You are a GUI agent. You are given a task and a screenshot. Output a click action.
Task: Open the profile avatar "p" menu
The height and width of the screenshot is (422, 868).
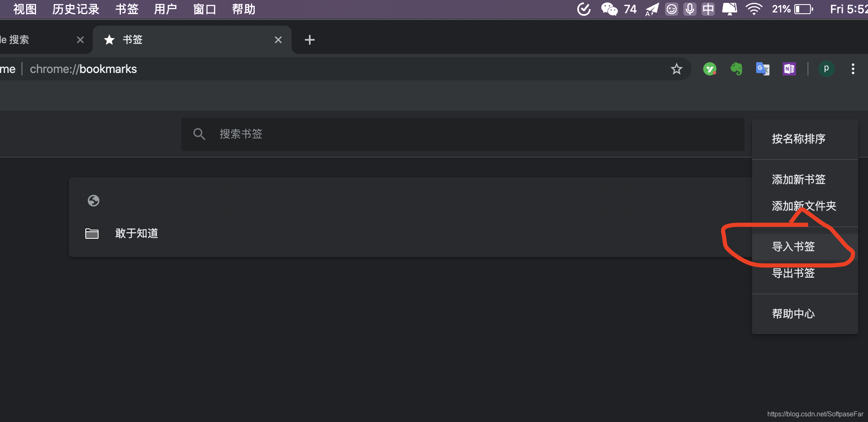point(827,69)
